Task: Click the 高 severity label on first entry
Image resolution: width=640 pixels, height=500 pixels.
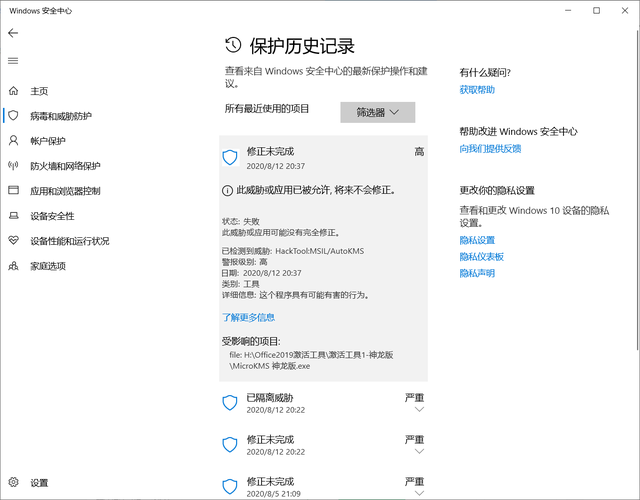Action: (420, 152)
